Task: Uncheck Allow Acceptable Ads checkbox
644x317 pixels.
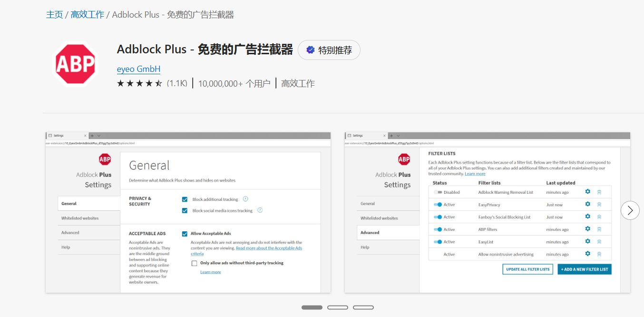Action: 185,234
